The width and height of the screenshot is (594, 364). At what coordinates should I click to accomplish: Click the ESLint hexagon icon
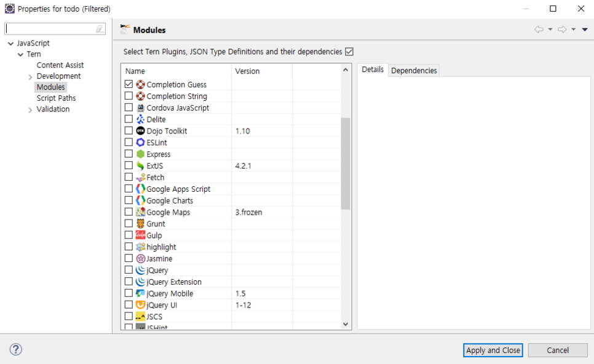pos(141,143)
